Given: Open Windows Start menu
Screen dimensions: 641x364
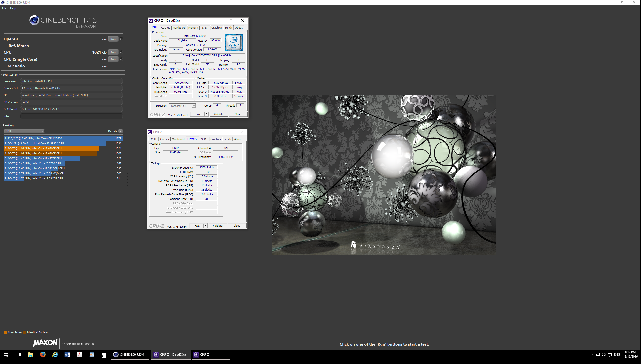Looking at the screenshot, I should point(6,354).
